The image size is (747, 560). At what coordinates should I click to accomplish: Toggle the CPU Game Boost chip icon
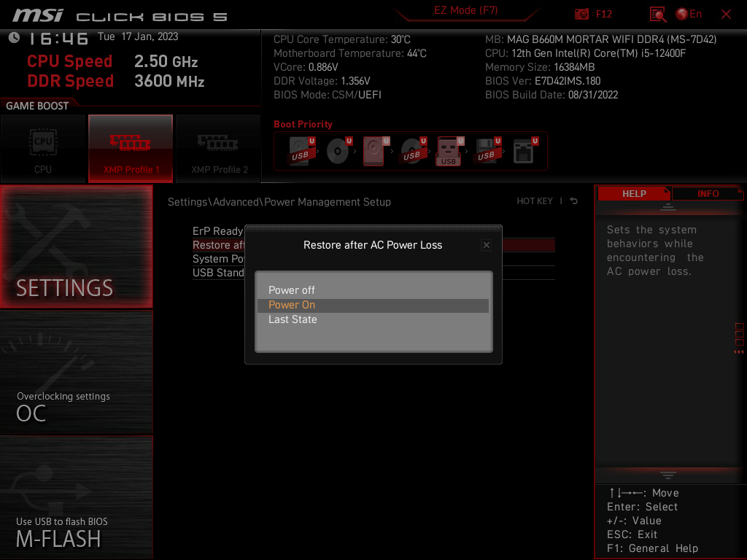click(43, 149)
